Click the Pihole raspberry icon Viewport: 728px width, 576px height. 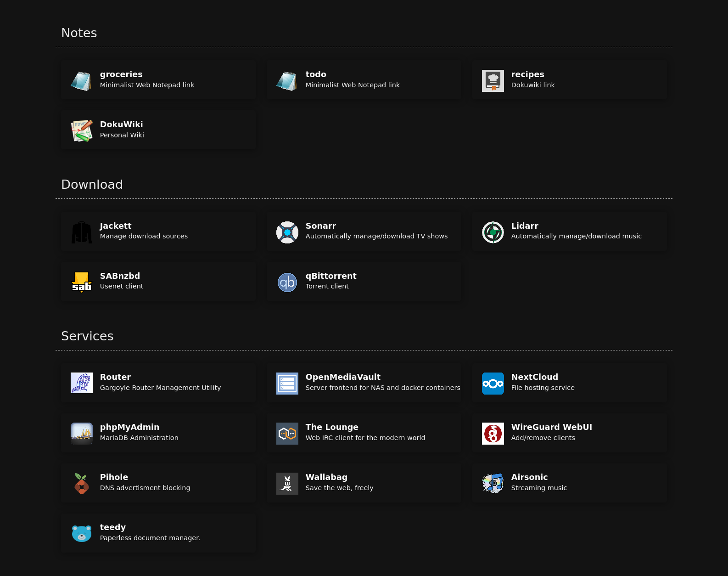pyautogui.click(x=82, y=484)
